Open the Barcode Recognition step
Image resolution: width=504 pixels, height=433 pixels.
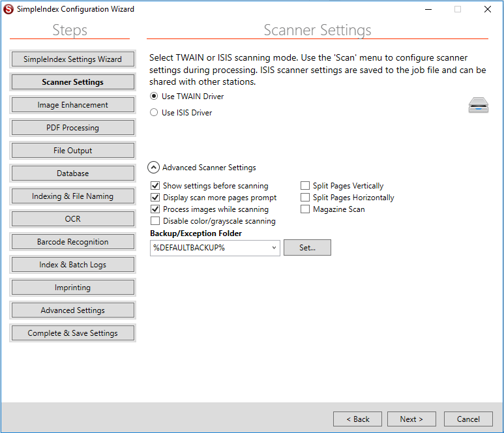72,242
